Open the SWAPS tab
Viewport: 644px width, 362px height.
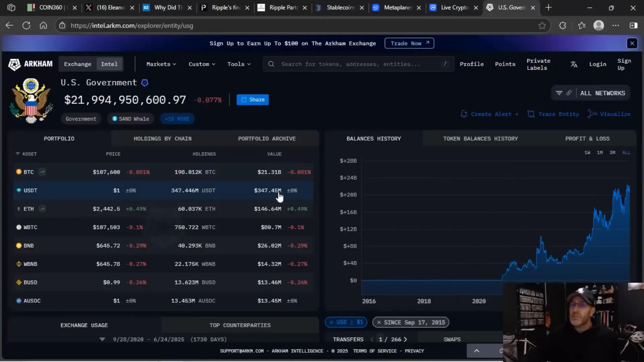click(x=452, y=339)
